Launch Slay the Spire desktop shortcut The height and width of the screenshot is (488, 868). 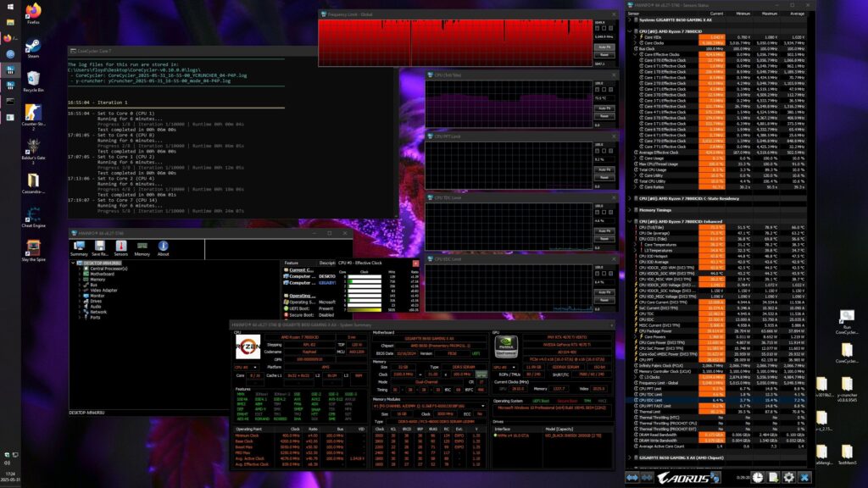(x=33, y=251)
